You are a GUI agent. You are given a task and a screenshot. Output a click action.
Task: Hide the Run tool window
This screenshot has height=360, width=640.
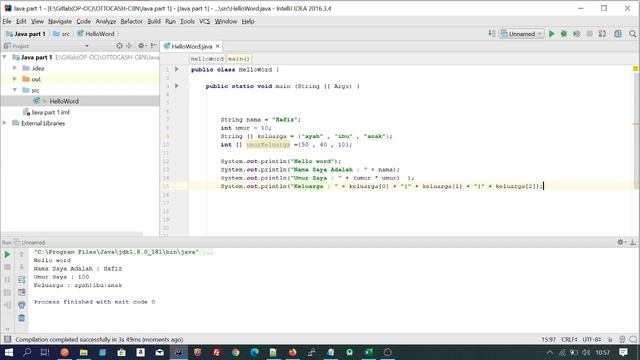point(633,242)
